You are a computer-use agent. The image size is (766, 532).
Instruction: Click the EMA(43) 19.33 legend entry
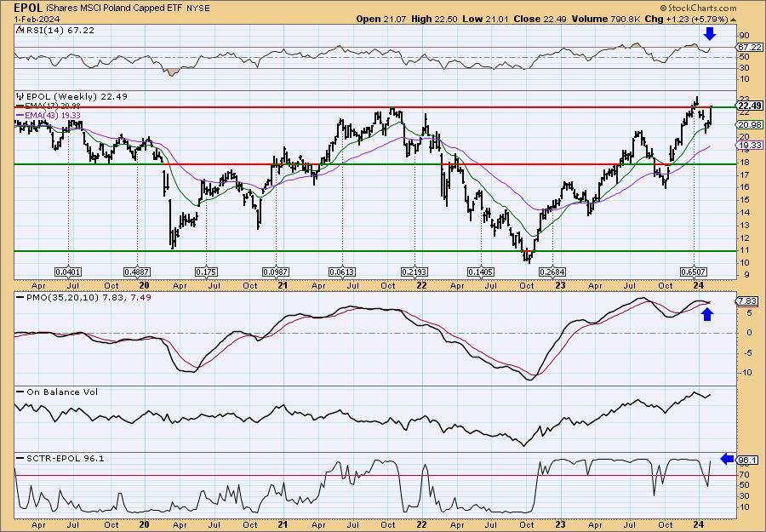[x=53, y=115]
